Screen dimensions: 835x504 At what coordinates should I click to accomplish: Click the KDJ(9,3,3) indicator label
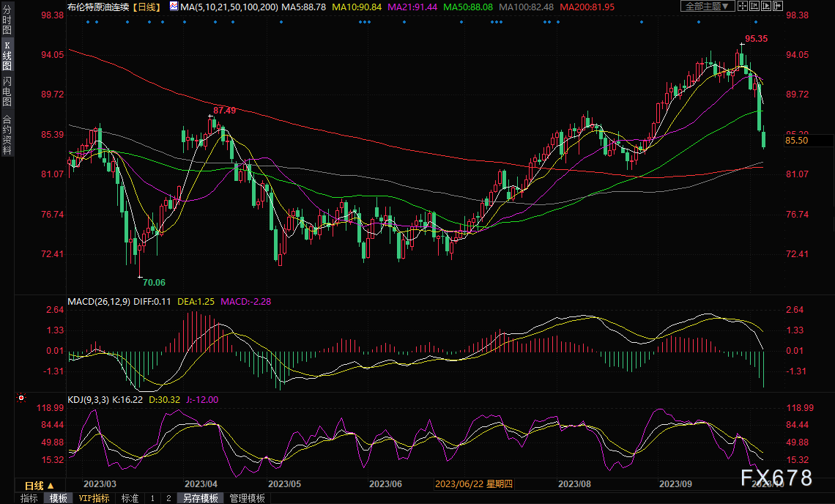89,399
